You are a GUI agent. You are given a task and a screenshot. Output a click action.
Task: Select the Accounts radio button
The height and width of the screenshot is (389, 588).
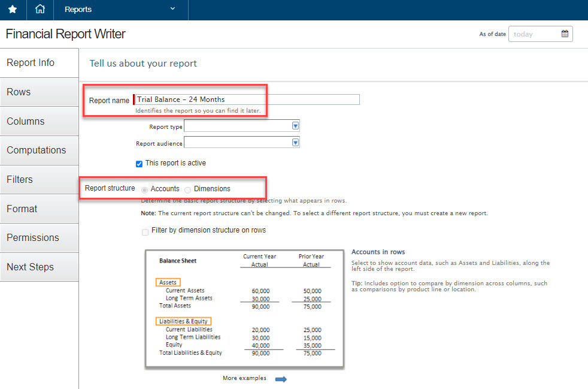tap(145, 189)
